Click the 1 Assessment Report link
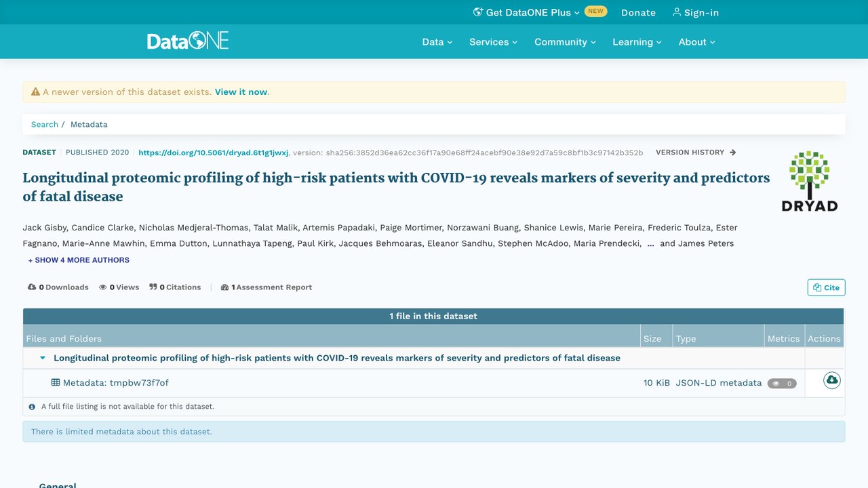This screenshot has height=488, width=868. (267, 287)
